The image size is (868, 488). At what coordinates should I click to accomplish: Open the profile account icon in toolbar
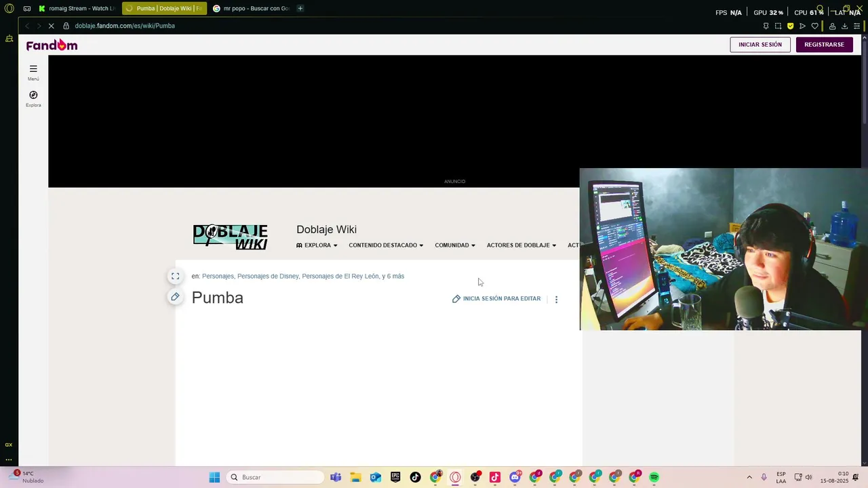point(832,26)
